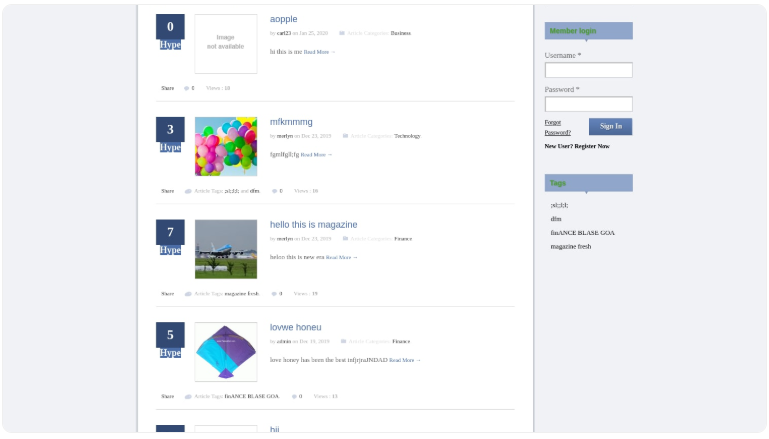The height and width of the screenshot is (439, 769).
Task: Open the 'mfkmmmg' article title
Action: 291,122
